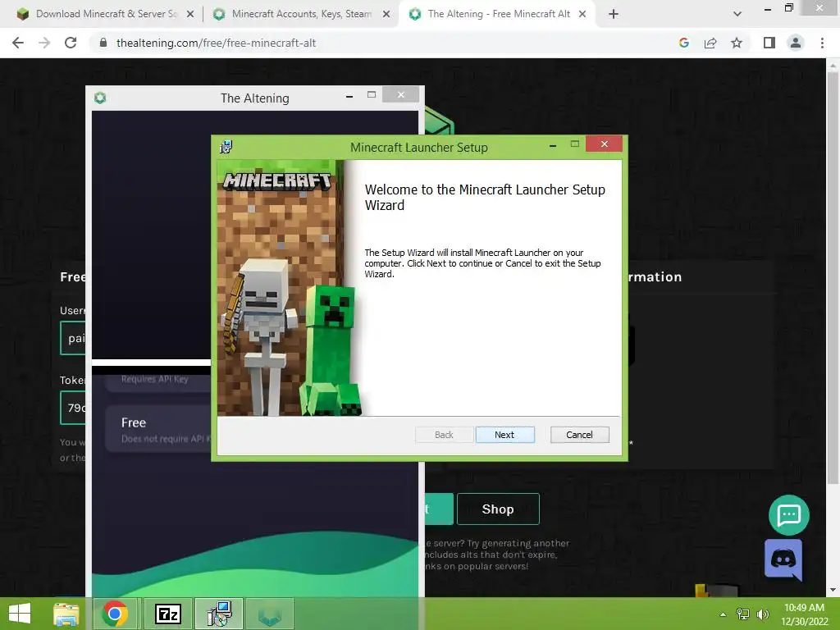The width and height of the screenshot is (840, 630).
Task: Minimize The Altening application window
Action: click(349, 97)
